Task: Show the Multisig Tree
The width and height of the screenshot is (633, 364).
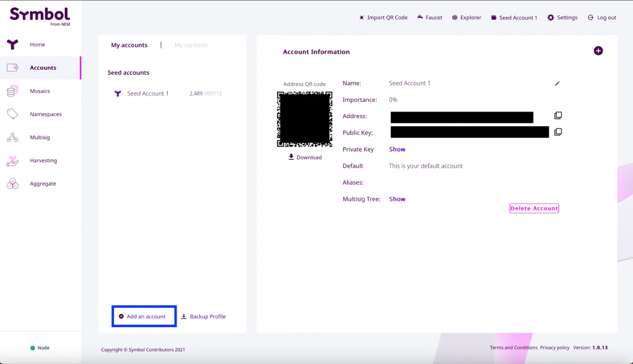Action: pyautogui.click(x=397, y=199)
